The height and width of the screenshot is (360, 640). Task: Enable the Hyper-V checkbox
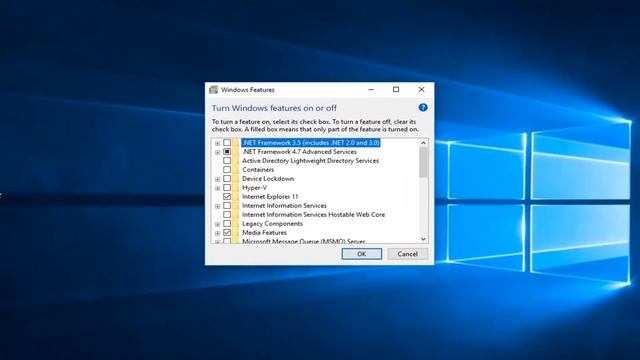pos(227,188)
